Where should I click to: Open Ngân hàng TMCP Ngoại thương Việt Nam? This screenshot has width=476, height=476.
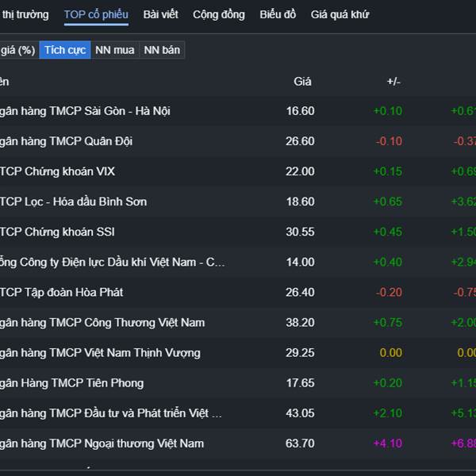(x=102, y=443)
